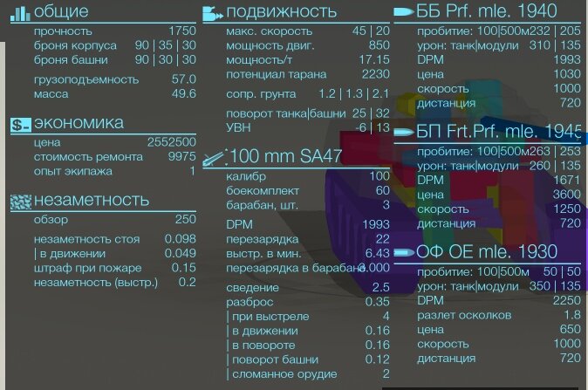588x390 pixels.
Task: Click the ОФ shell урон value 350 | 135
Action: pyautogui.click(x=556, y=286)
